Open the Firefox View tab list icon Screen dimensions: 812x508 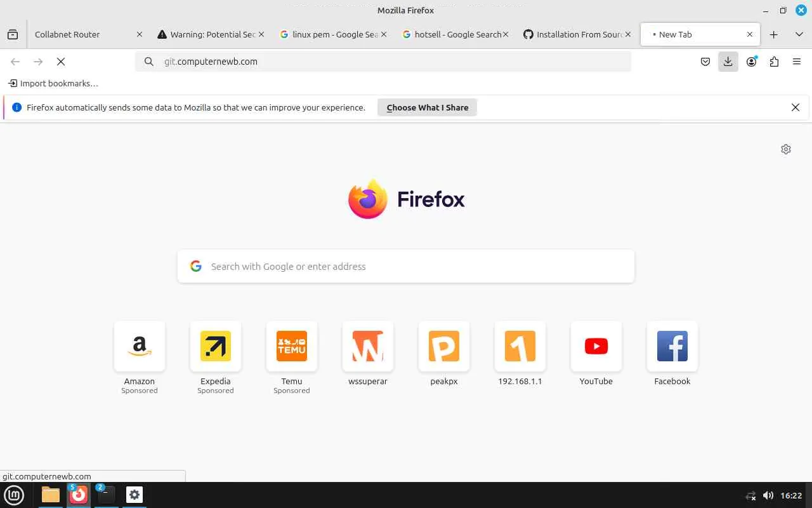coord(13,34)
